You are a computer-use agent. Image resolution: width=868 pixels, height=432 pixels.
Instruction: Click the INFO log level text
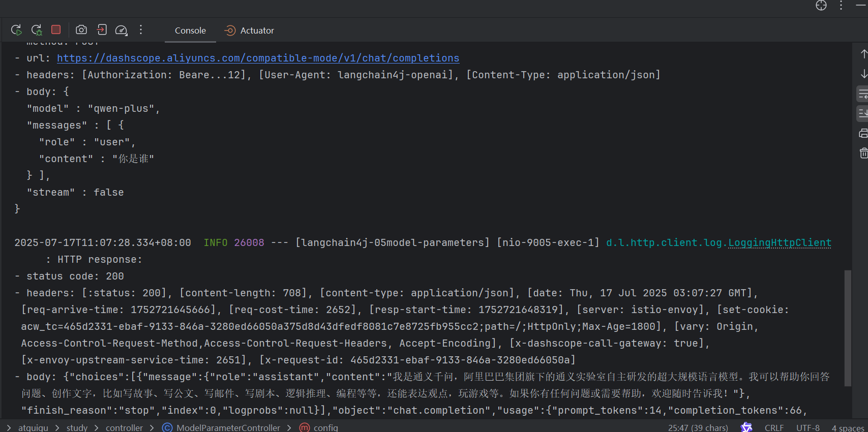pos(216,242)
